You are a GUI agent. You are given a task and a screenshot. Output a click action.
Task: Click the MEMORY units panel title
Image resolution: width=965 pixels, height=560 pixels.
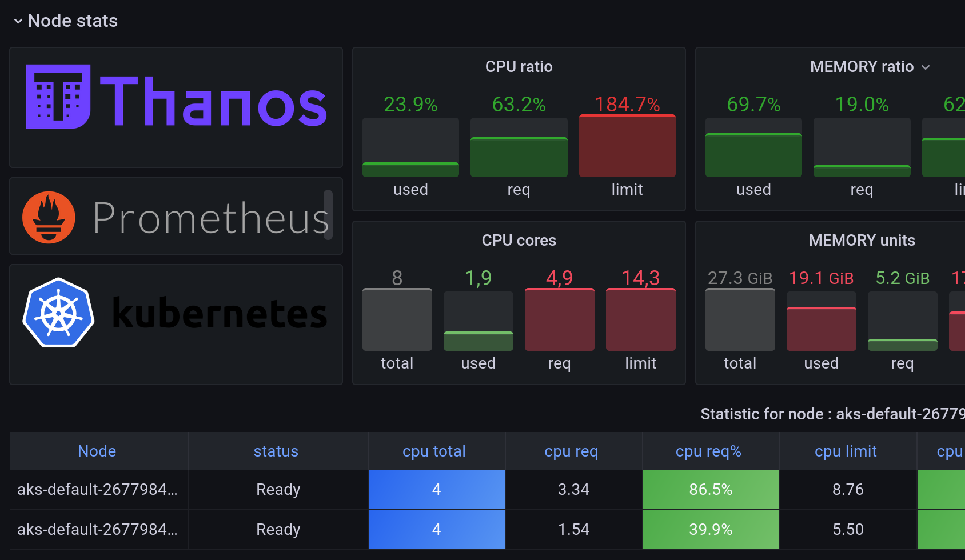pyautogui.click(x=861, y=241)
